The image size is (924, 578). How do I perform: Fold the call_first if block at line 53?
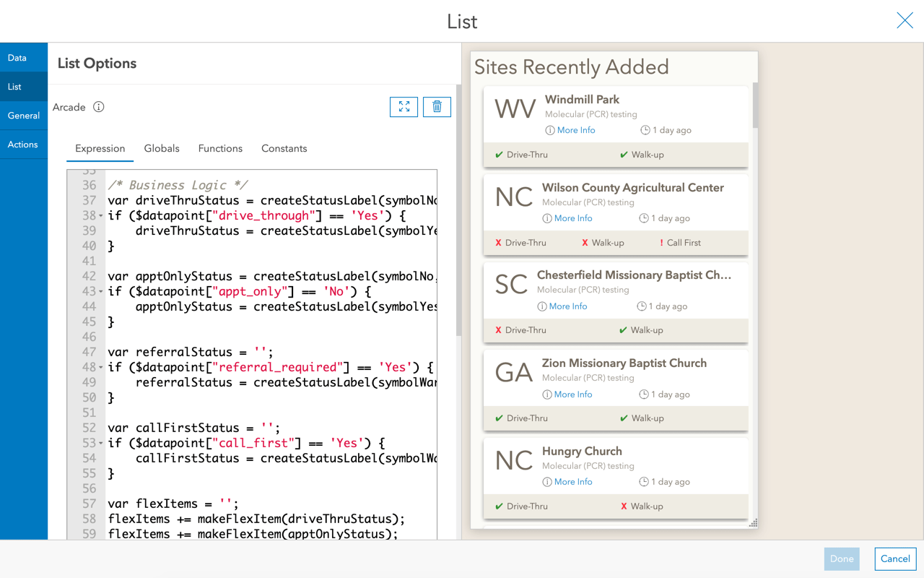coord(101,444)
